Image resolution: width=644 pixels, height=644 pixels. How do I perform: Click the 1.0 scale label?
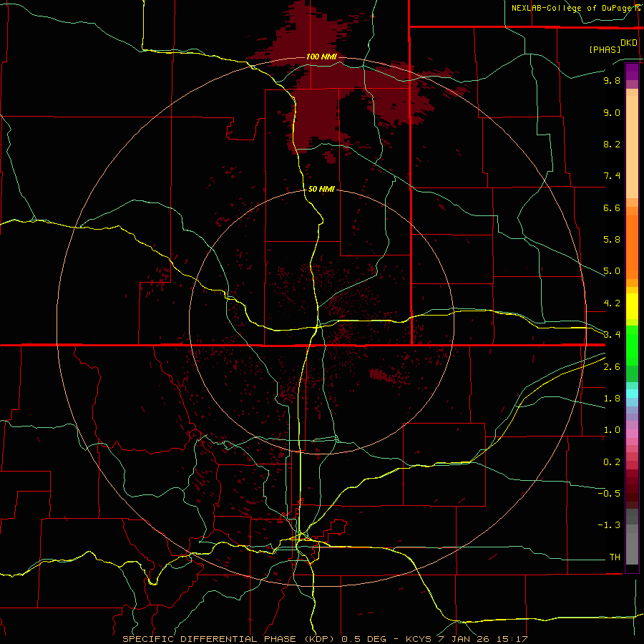(612, 430)
